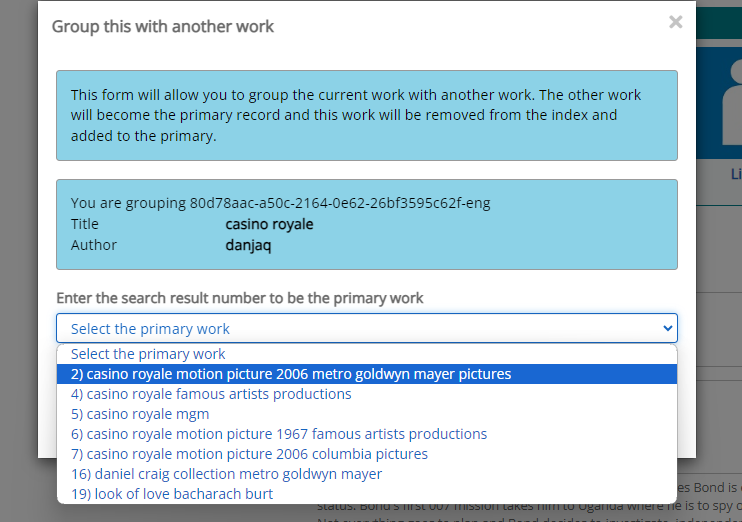Select option 5) casino royale mgm
Viewport: 742px width, 522px height.
367,414
